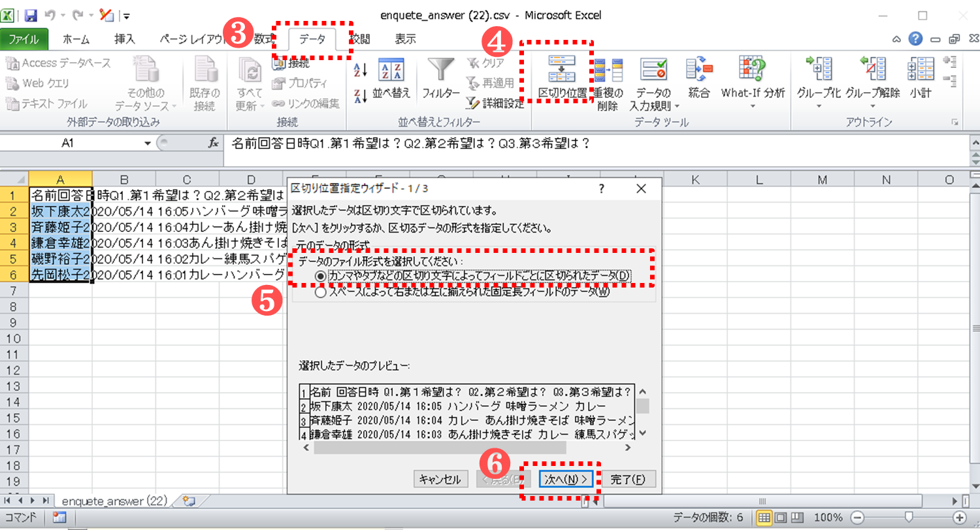Image resolution: width=980 pixels, height=530 pixels.
Task: Click the キャンセル button in wizard
Action: 441,479
